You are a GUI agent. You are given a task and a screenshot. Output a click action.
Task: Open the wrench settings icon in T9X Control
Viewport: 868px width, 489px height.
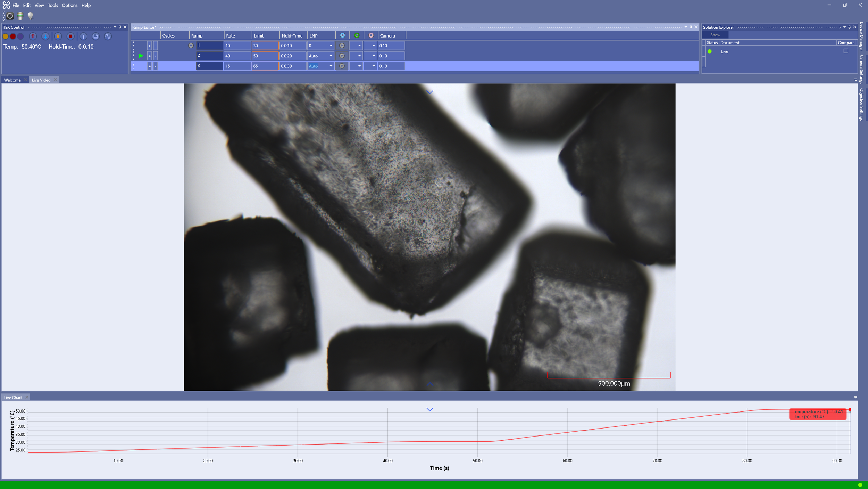tap(84, 36)
